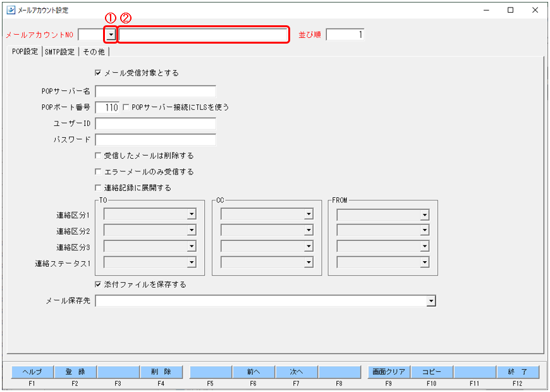Maximize the メールアカウント設定 window
Image resolution: width=550 pixels, height=392 pixels.
click(x=511, y=10)
